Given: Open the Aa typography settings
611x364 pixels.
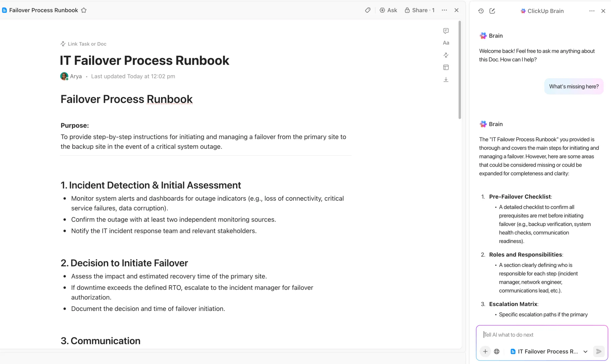Looking at the screenshot, I should tap(446, 43).
